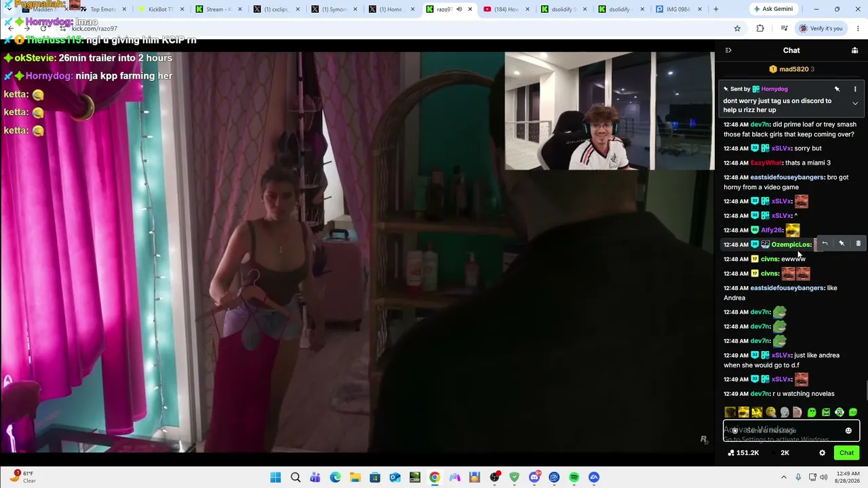The width and height of the screenshot is (868, 488).
Task: Open Chrome from the taskbar
Action: point(435,477)
